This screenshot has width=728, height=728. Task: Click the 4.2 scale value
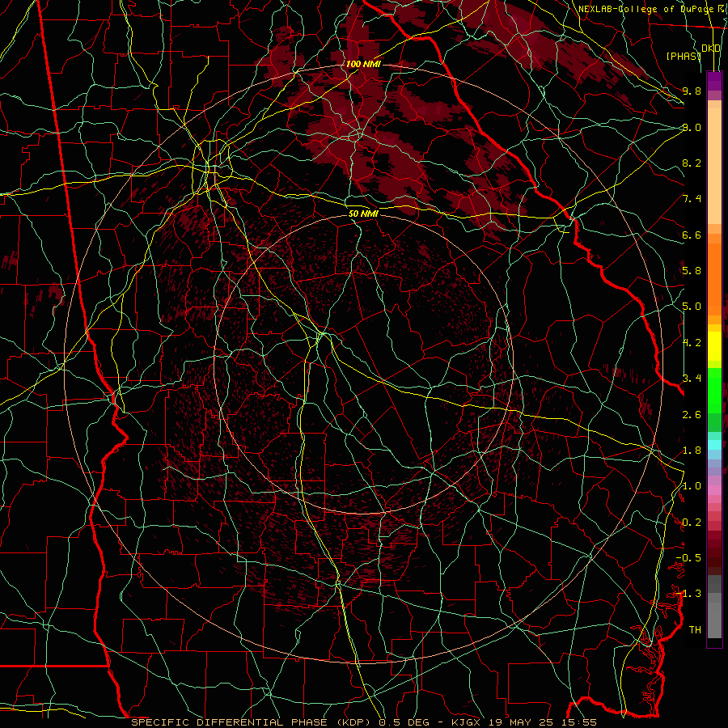pyautogui.click(x=692, y=343)
